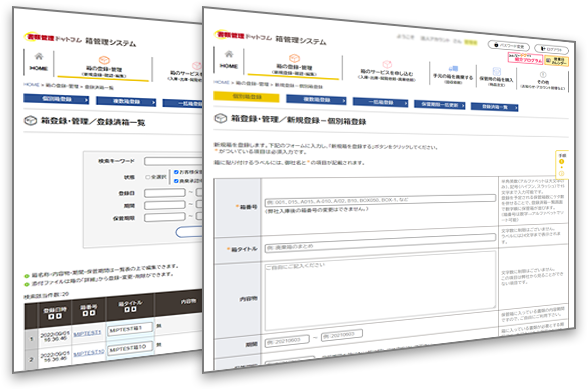Select 複数箱登録 tab in back window

point(126,101)
